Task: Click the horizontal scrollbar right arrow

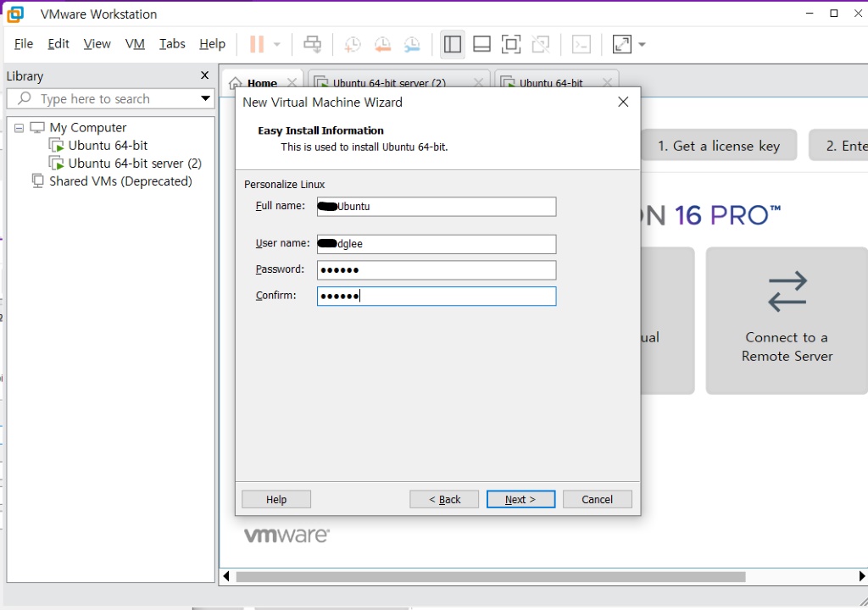Action: [861, 576]
